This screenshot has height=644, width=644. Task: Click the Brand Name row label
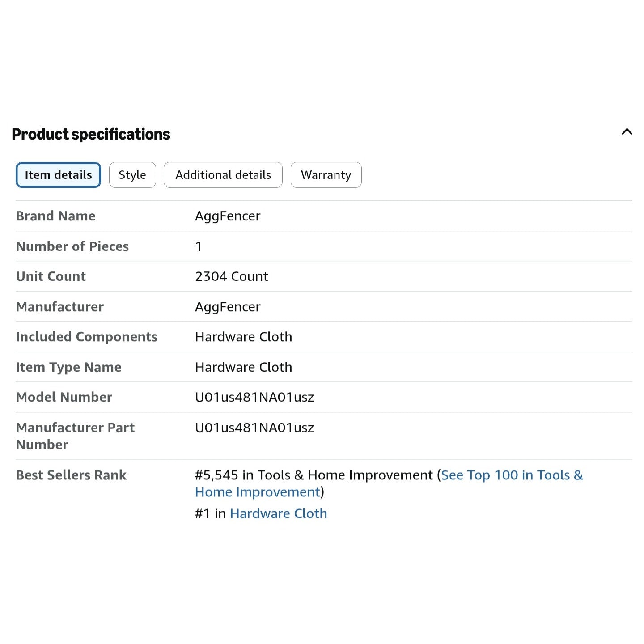pyautogui.click(x=56, y=216)
